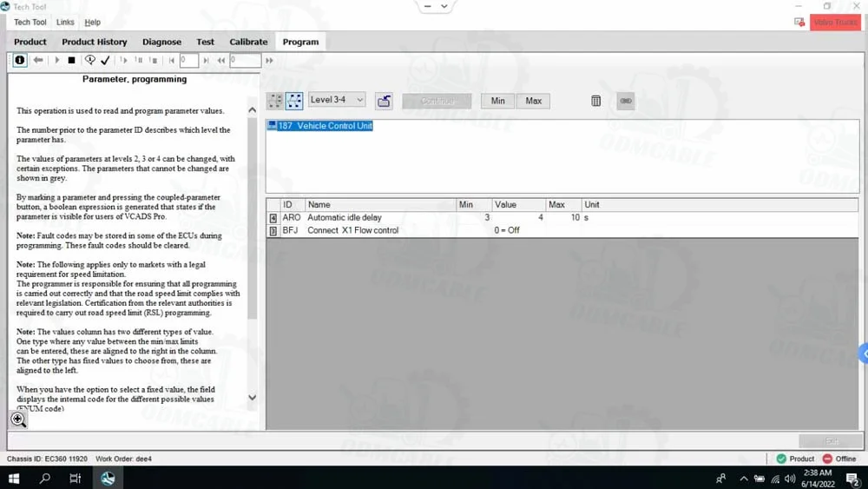Click the information icon in the toolbar
Image resolution: width=868 pixels, height=489 pixels.
pyautogui.click(x=19, y=60)
